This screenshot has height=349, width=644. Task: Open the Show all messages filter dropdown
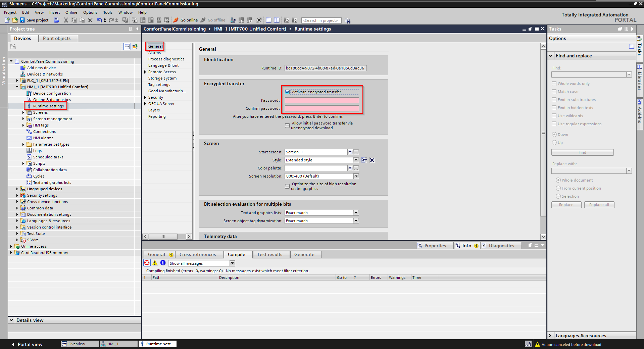(232, 263)
